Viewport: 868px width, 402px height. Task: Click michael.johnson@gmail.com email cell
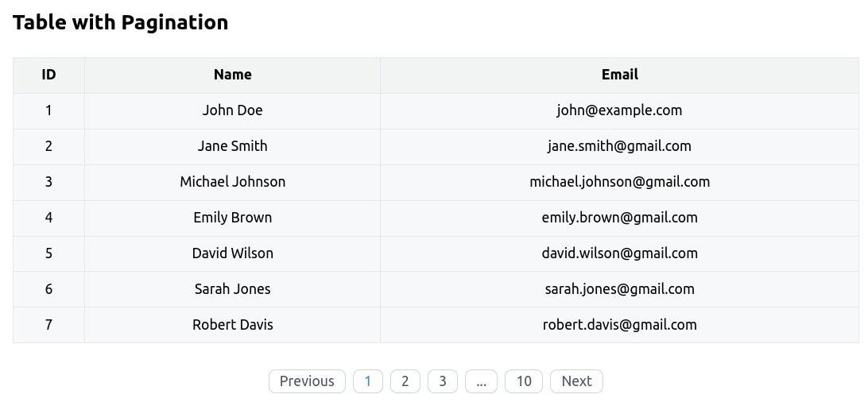point(619,182)
